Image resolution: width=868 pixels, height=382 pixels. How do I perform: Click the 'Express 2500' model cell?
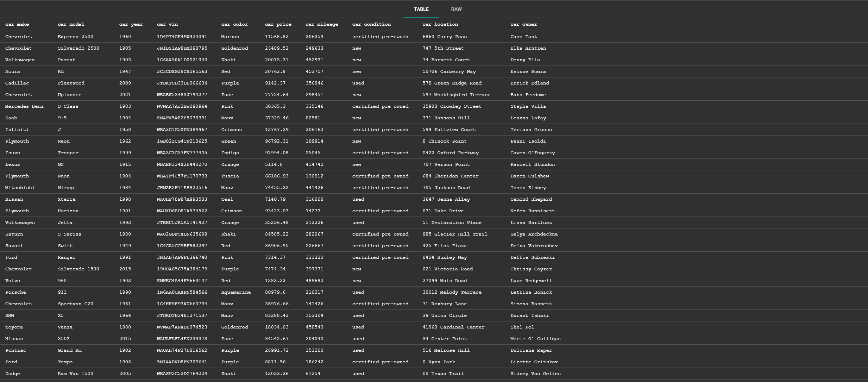tap(75, 37)
